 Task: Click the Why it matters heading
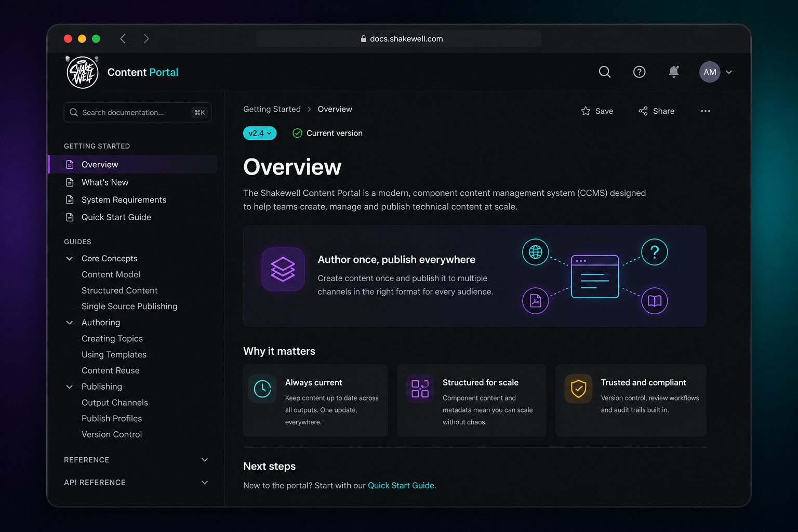point(279,351)
